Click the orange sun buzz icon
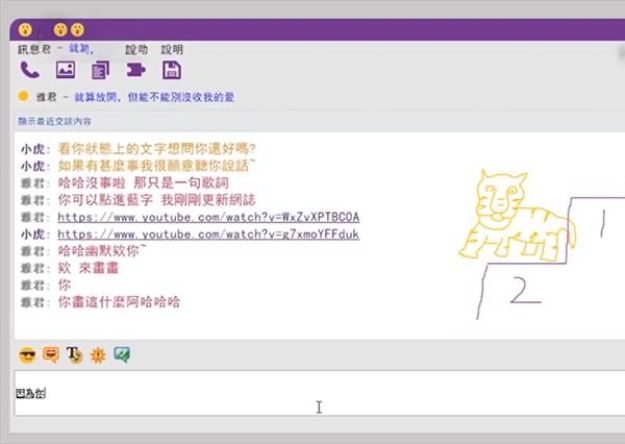625x444 pixels. tap(98, 355)
